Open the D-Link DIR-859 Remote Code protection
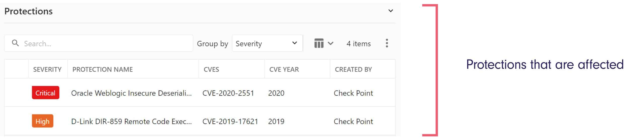Screen dimensions: 644x138 131,121
